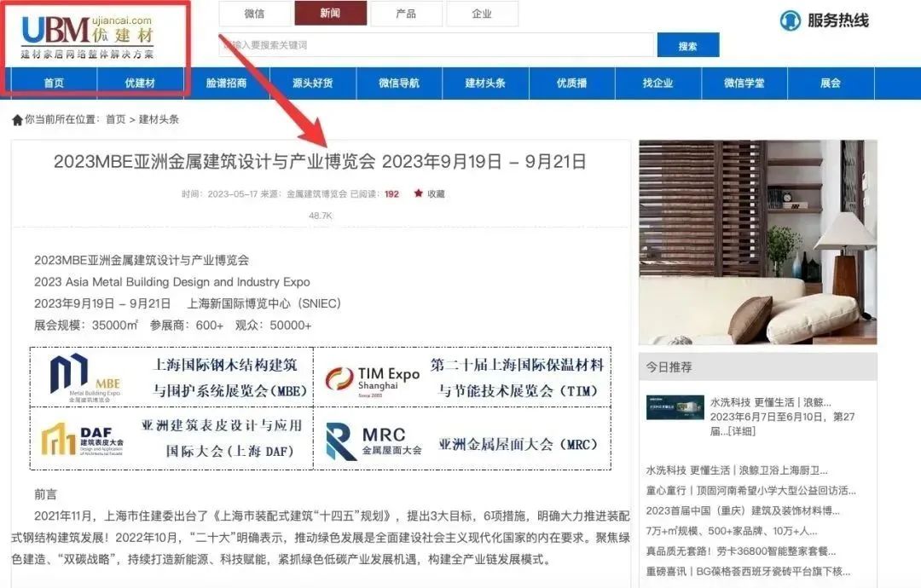921x588 pixels.
Task: Open 建材头条 in the navigation bar
Action: [485, 84]
